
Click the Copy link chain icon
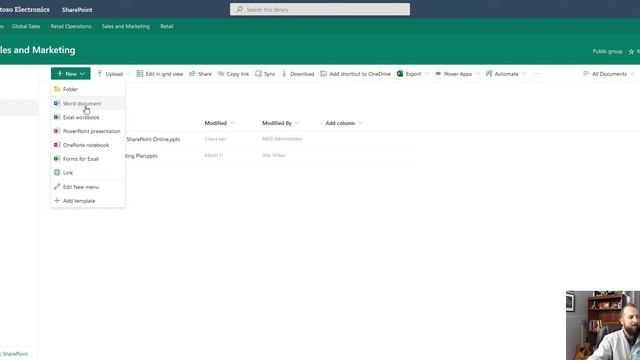tap(221, 73)
